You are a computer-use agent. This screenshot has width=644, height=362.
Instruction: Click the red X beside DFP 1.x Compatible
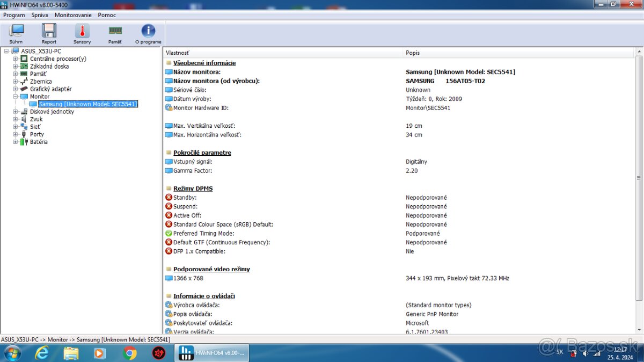[x=168, y=251]
